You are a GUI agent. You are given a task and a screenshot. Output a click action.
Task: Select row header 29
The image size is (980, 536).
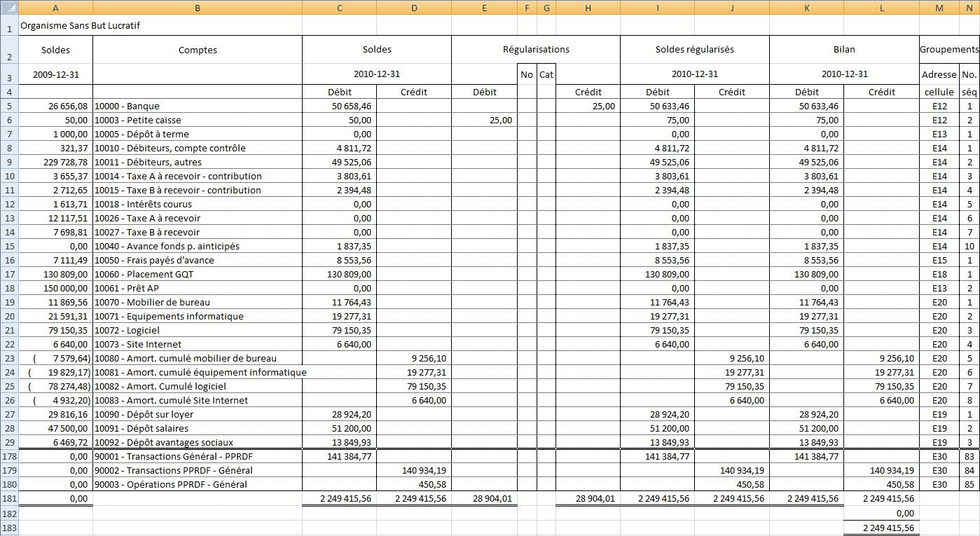9,442
